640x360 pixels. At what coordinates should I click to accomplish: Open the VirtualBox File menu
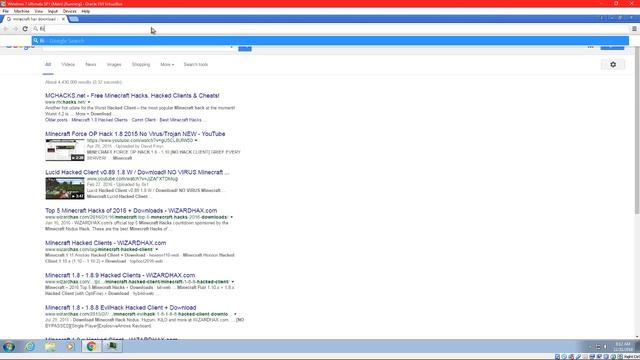6,11
